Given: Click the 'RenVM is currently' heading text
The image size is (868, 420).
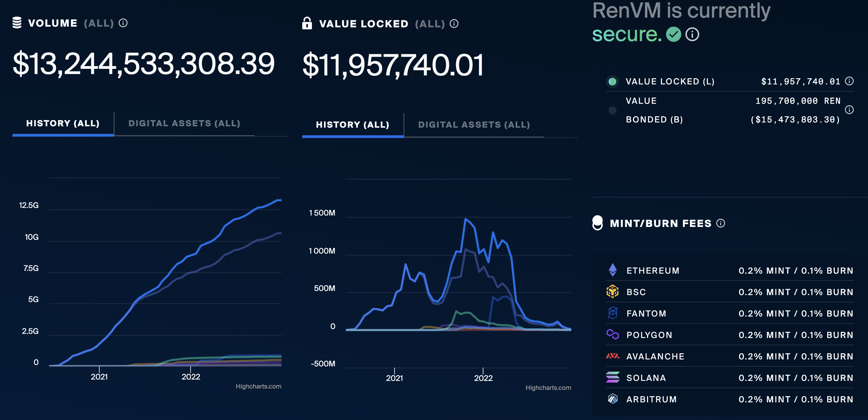Looking at the screenshot, I should click(x=681, y=11).
